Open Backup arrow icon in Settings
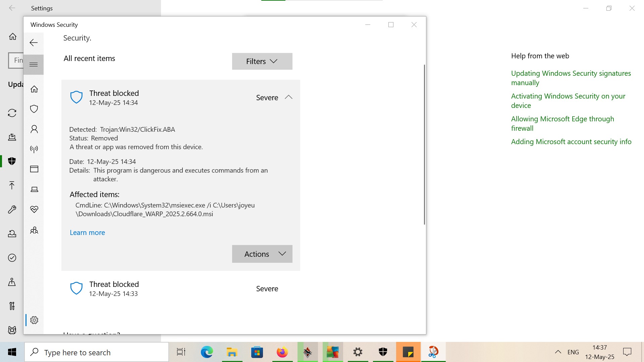This screenshot has height=362, width=644. (12, 185)
